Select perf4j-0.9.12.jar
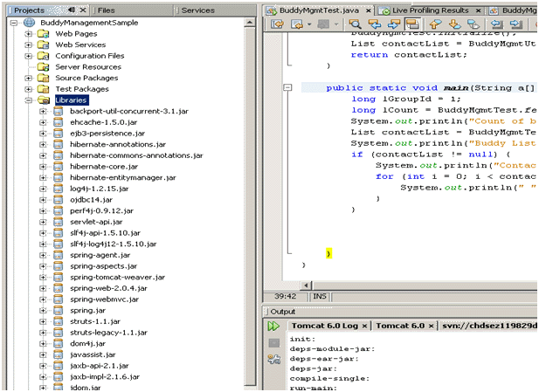Screen dimensions: 539x392 click(x=101, y=211)
